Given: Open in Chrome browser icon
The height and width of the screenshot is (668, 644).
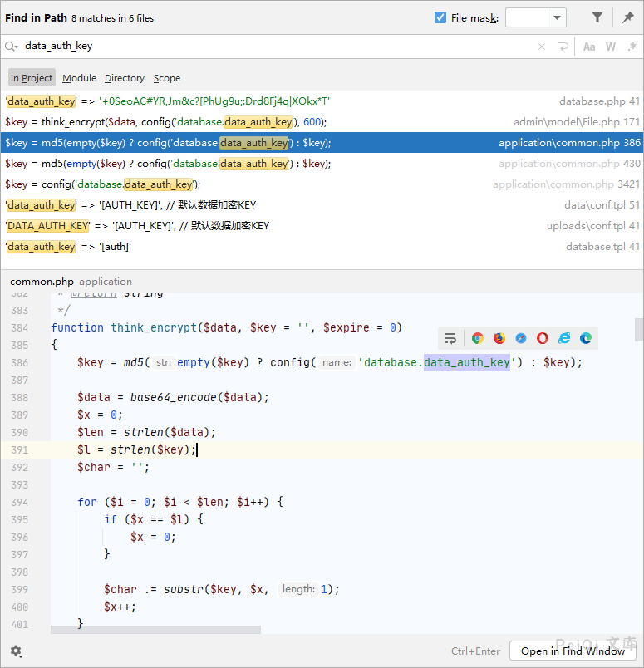Looking at the screenshot, I should (477, 338).
